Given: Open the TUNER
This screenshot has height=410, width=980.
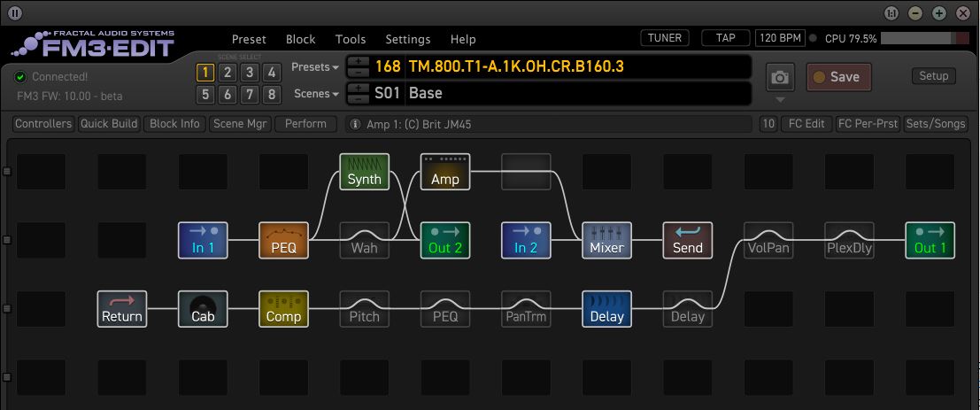Looking at the screenshot, I should [664, 38].
